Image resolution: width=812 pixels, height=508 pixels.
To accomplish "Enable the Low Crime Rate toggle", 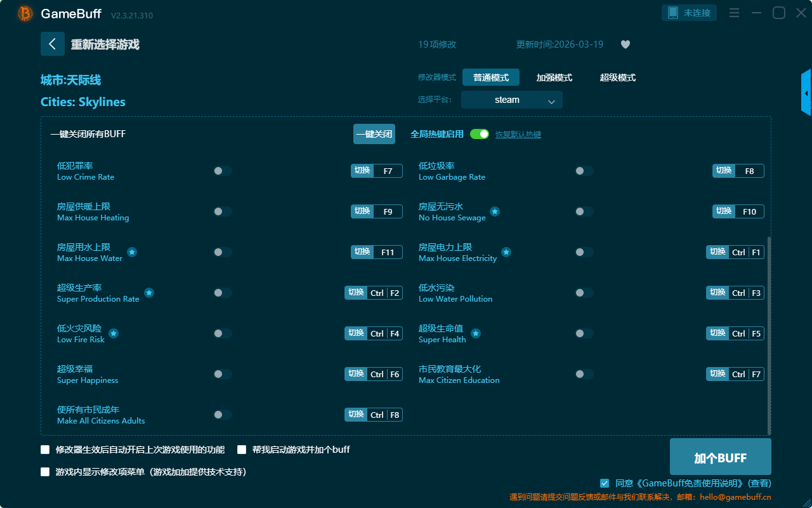I will (223, 171).
